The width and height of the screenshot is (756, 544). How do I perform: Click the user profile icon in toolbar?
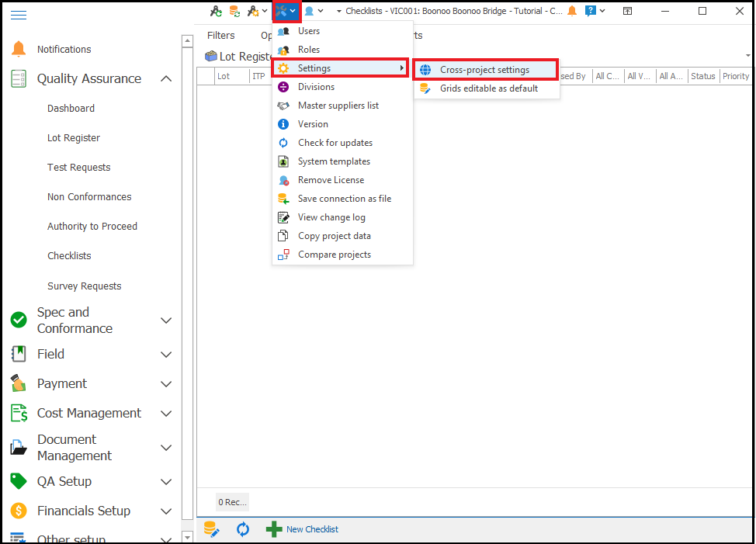(x=310, y=11)
